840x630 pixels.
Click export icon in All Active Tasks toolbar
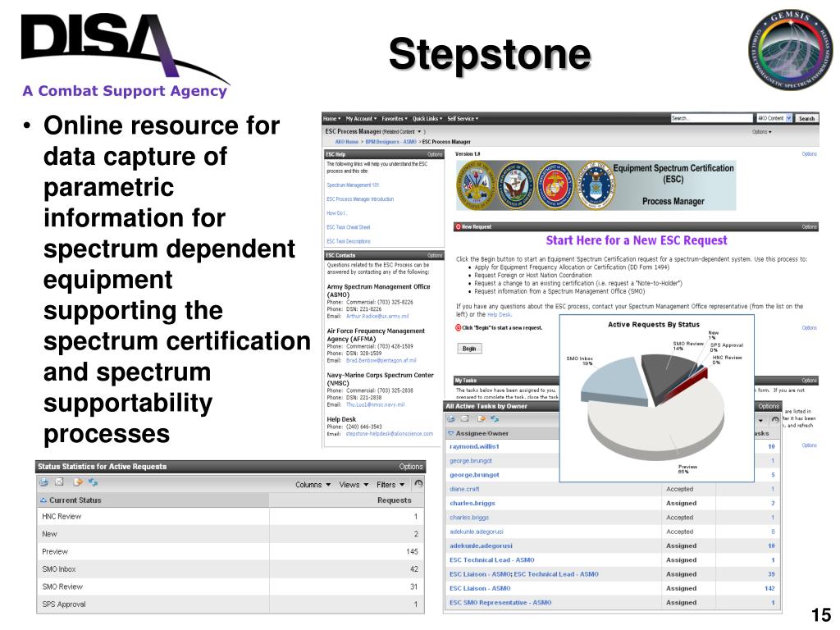click(481, 419)
